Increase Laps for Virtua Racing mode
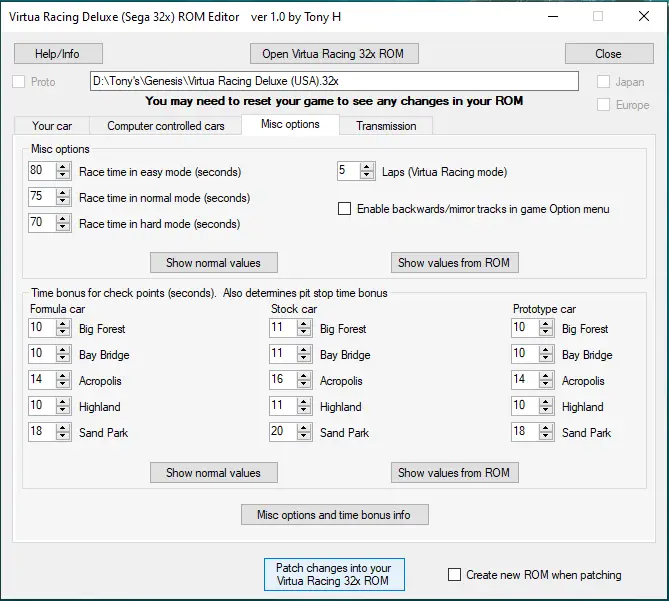Viewport: 669px width, 601px height. (366, 167)
